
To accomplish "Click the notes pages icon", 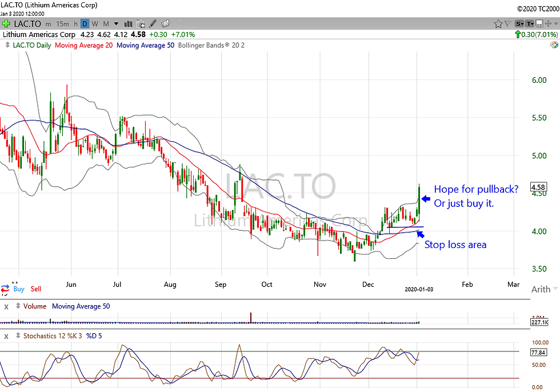I will [x=165, y=24].
